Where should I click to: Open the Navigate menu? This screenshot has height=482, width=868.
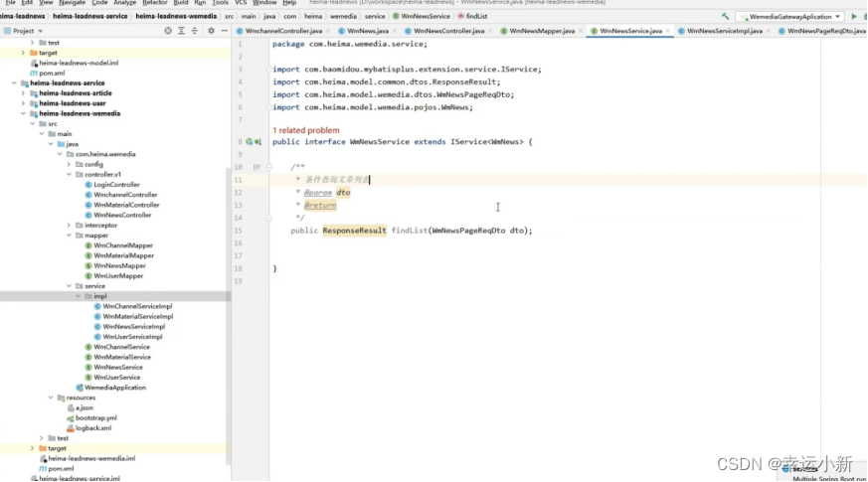point(72,3)
